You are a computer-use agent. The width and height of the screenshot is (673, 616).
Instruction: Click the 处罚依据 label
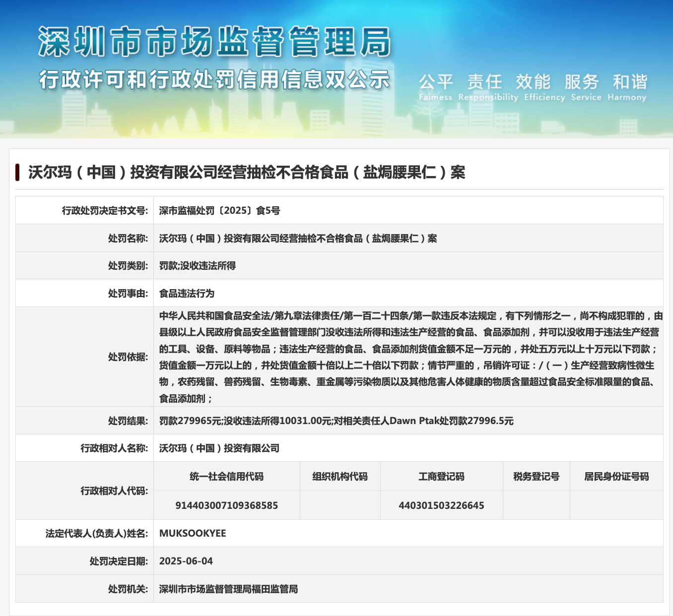pyautogui.click(x=128, y=357)
